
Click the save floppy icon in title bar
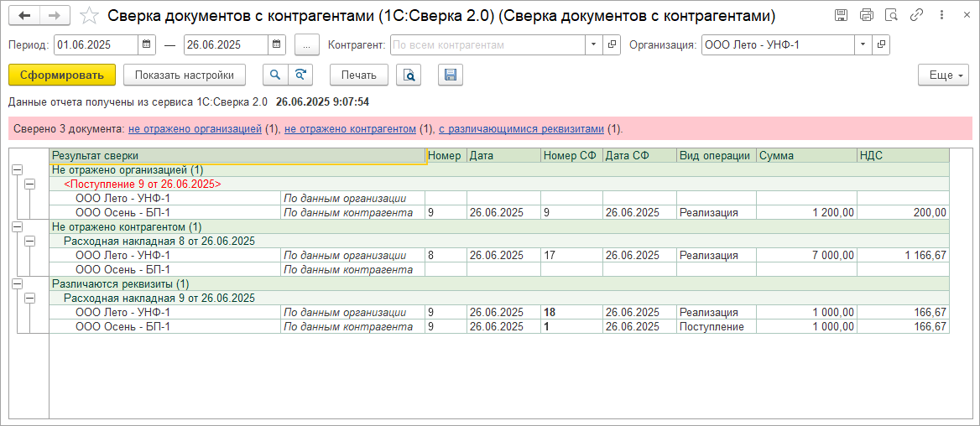coord(842,16)
